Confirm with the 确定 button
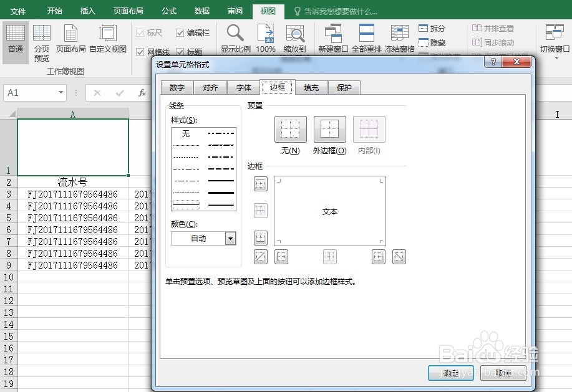Viewport: 572px width, 392px height. pyautogui.click(x=450, y=372)
